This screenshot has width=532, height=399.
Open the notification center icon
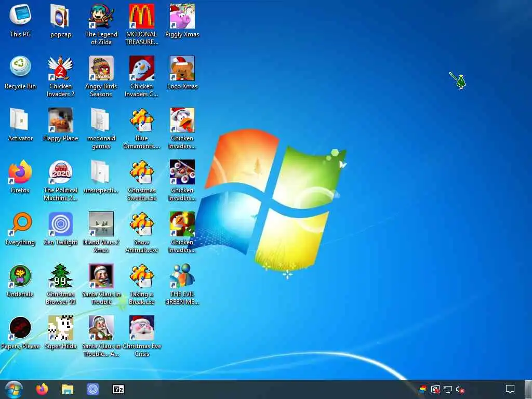510,389
